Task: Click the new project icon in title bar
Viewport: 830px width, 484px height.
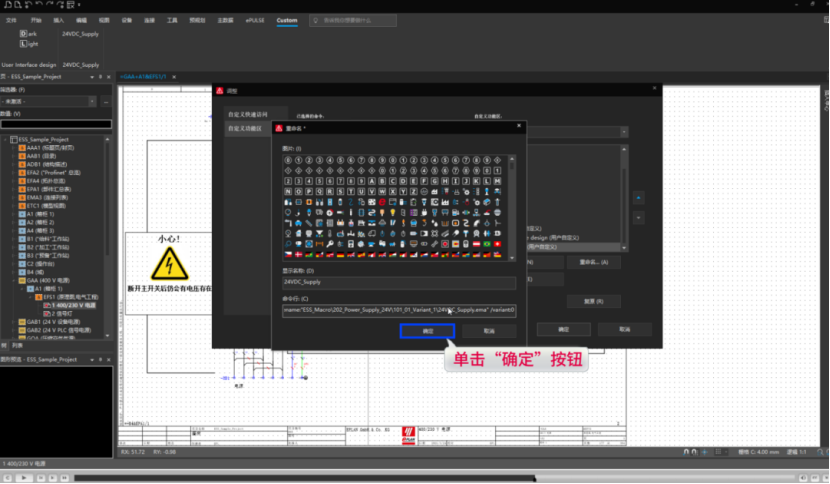Action: [8, 5]
